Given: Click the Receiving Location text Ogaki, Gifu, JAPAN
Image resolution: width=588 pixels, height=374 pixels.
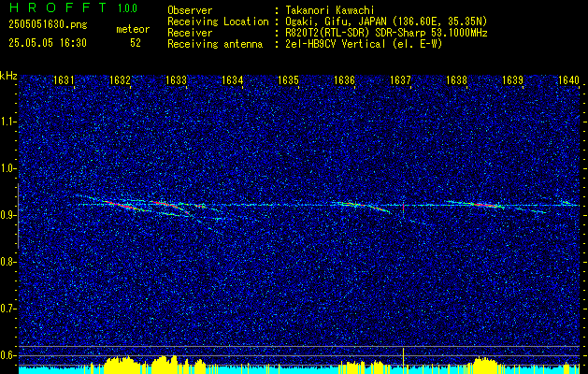Looking at the screenshot, I should click(336, 22).
